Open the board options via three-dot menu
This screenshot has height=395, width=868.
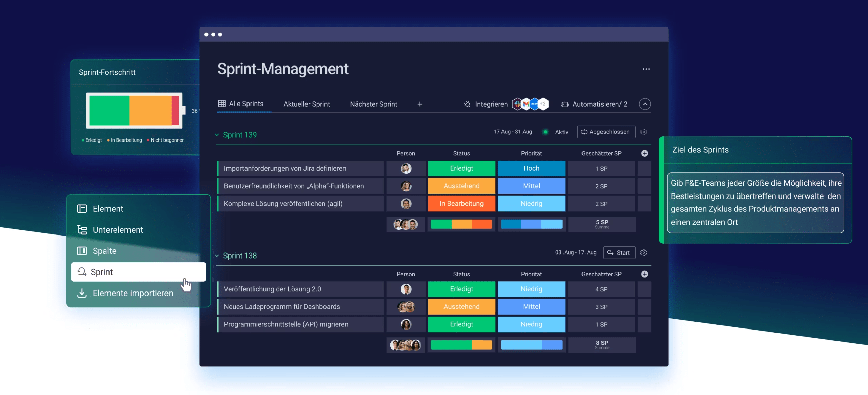646,69
